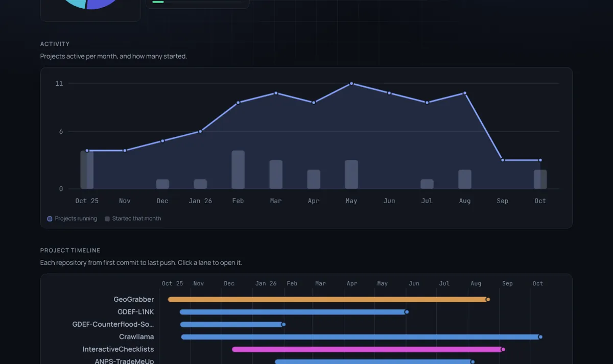Open the Crawllama timeline bar
The image size is (613, 364).
click(361, 337)
